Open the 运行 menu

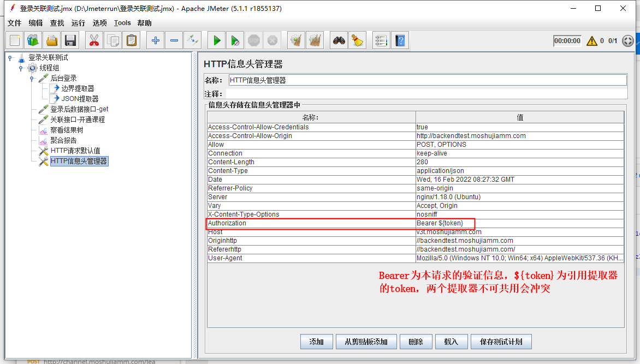coord(78,23)
